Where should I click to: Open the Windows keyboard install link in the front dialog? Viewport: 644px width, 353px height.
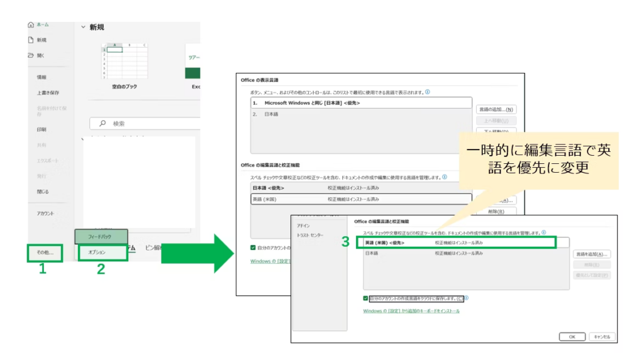[x=411, y=311]
